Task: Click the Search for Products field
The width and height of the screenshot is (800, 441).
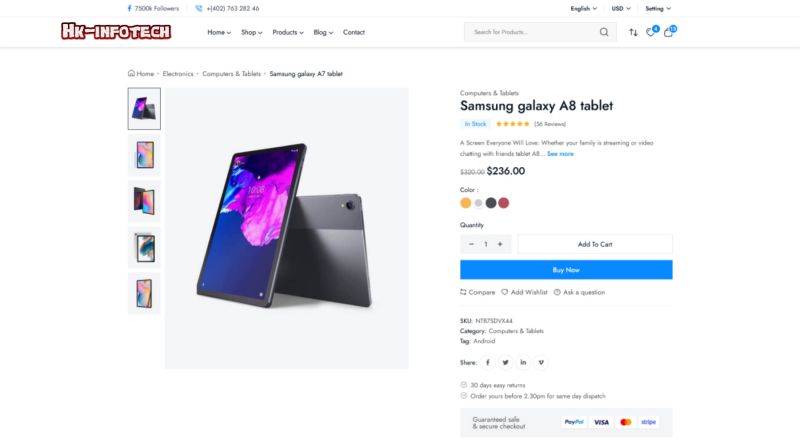Action: tap(530, 32)
